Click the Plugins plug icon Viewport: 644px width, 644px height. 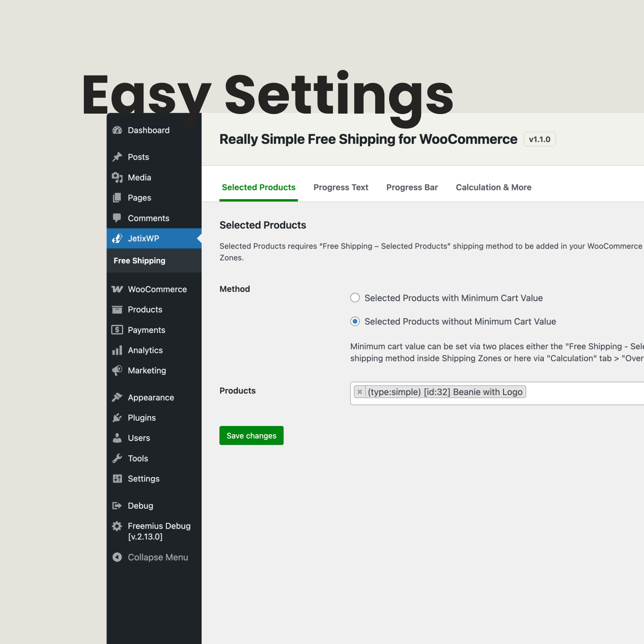pos(117,418)
